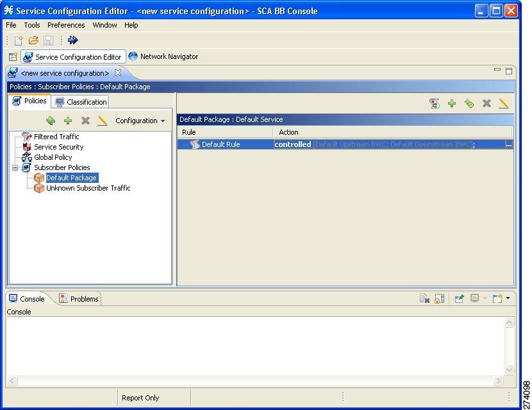The width and height of the screenshot is (532, 410).
Task: Click the console vertical scrollbar up arrow
Action: pos(509,322)
